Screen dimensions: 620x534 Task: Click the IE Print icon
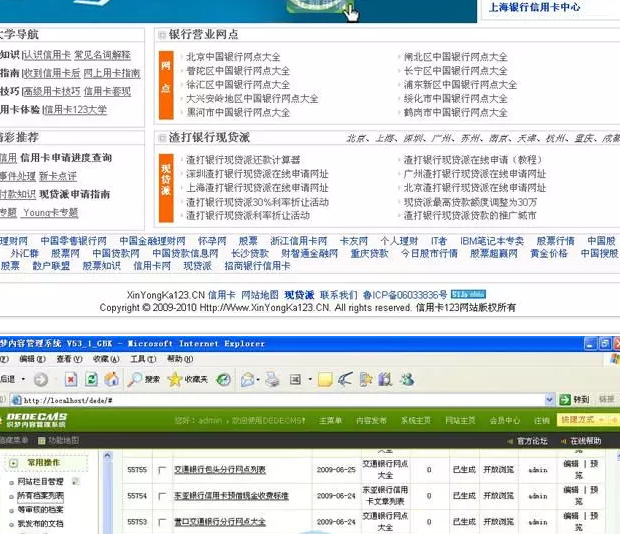(272, 380)
